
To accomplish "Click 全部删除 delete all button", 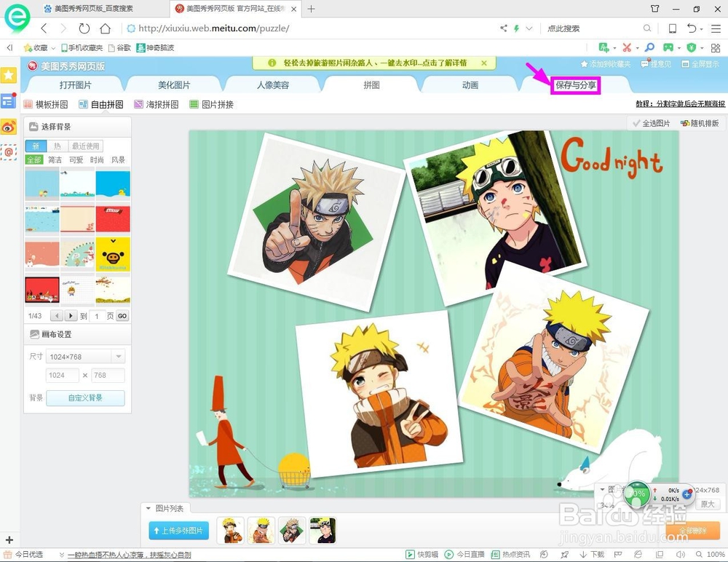I will (x=693, y=531).
